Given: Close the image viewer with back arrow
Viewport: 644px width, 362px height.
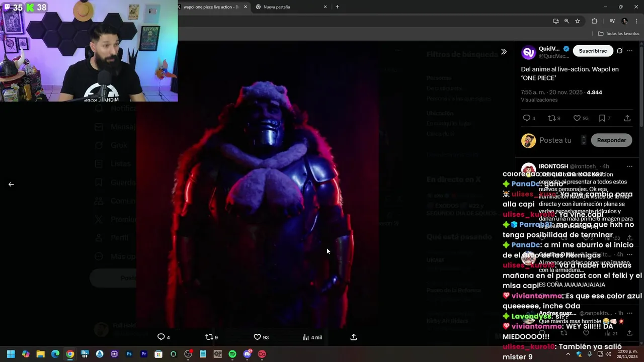Looking at the screenshot, I should 11,185.
